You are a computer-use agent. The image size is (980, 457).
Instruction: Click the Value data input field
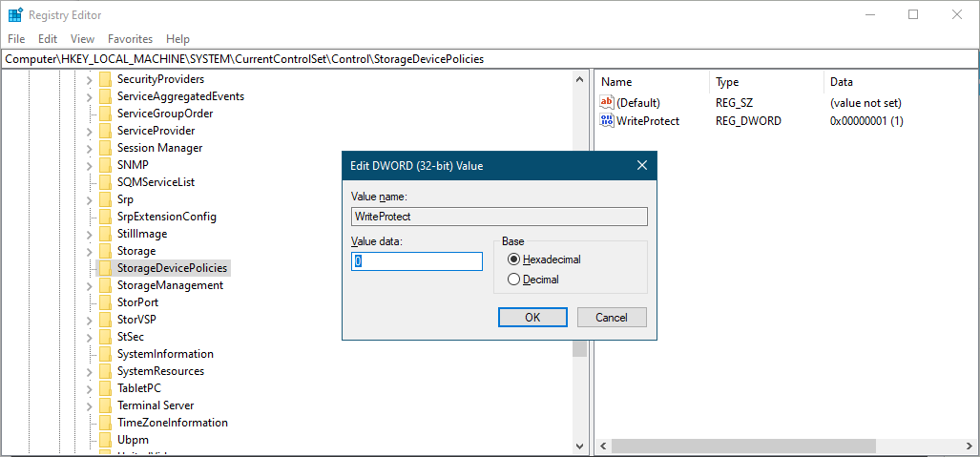417,261
